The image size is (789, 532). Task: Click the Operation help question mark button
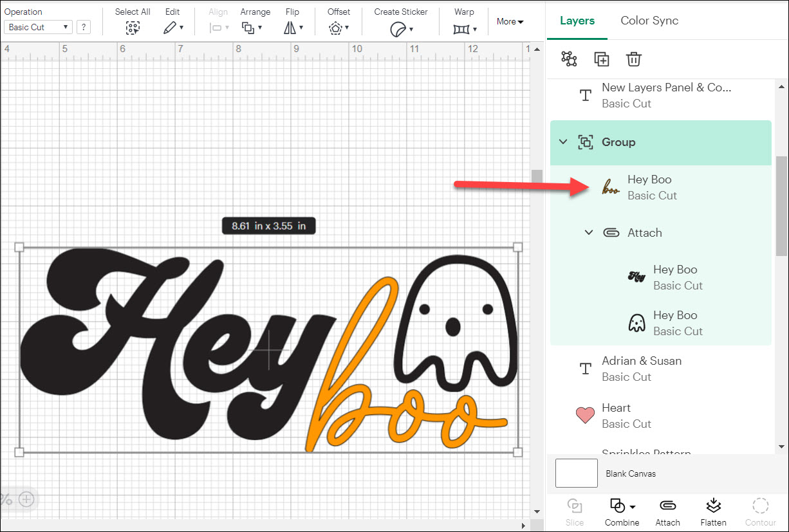(83, 27)
